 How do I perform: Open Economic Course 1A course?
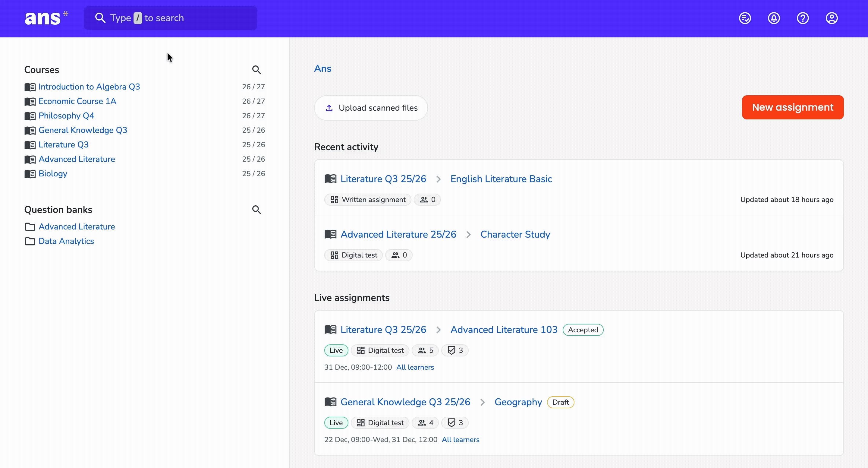77,101
